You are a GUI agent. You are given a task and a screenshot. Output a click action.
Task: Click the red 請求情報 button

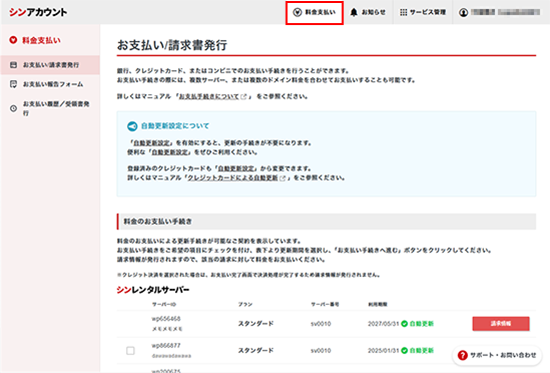pyautogui.click(x=501, y=324)
